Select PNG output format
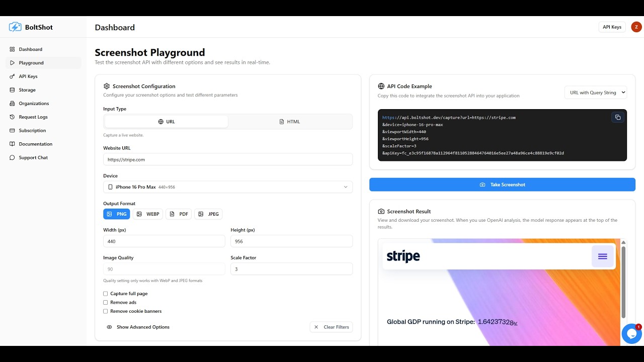 pyautogui.click(x=117, y=214)
